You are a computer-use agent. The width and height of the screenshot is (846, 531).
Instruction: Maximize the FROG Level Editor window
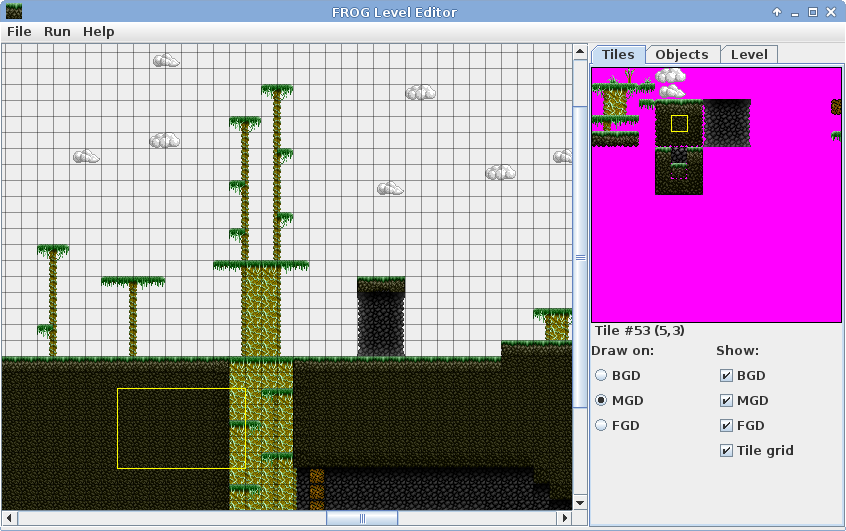813,12
